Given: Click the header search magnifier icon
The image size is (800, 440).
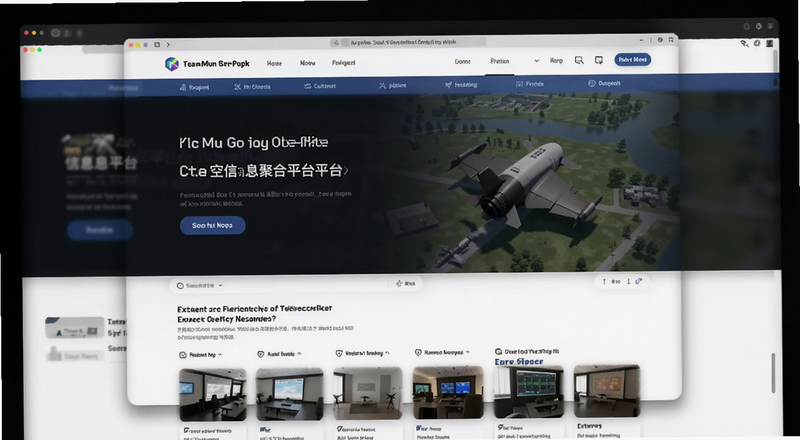Looking at the screenshot, I should [x=579, y=60].
